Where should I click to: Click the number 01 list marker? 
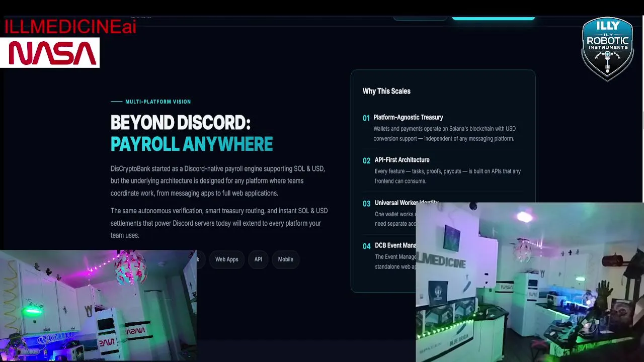click(366, 118)
